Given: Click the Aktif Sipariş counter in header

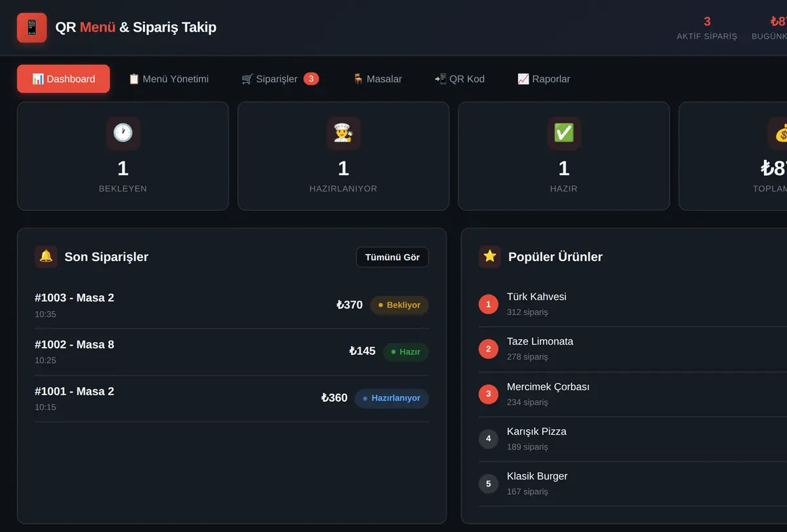Looking at the screenshot, I should click(707, 28).
